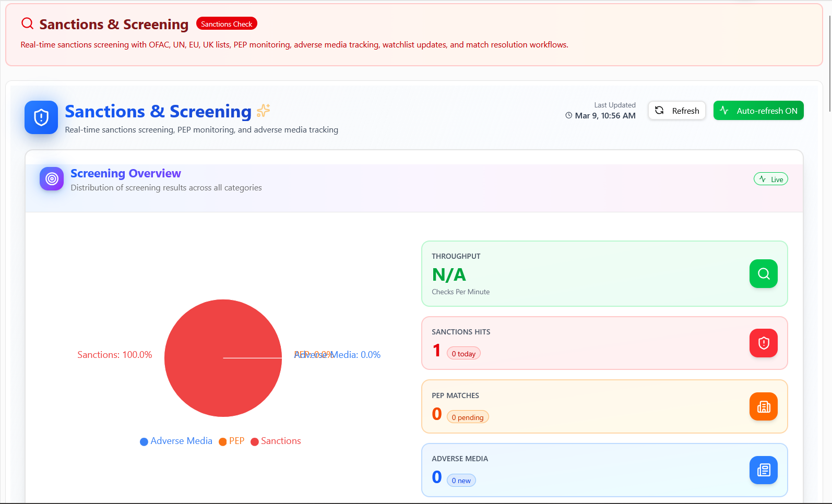Click the green Throughput search icon
832x504 pixels.
[x=763, y=274]
